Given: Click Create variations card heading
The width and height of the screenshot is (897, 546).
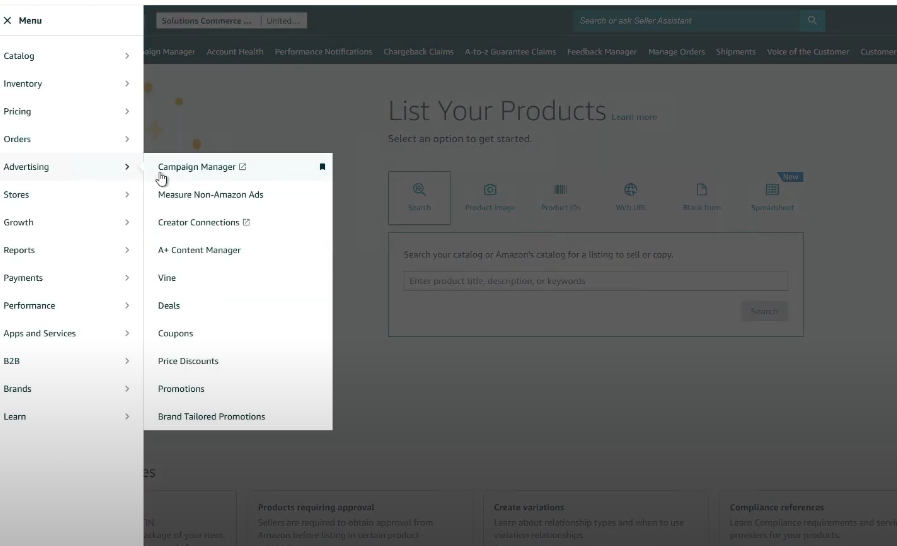Looking at the screenshot, I should 529,507.
